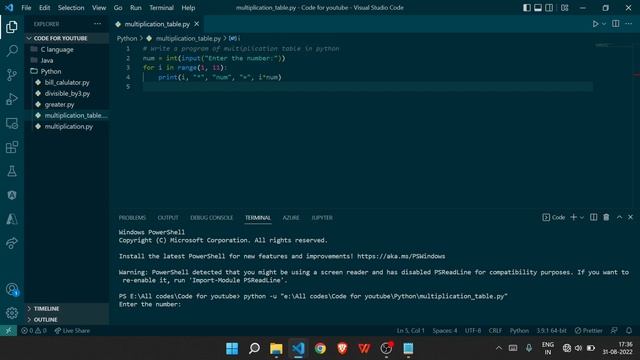Kill the terminal with trash icon
The height and width of the screenshot is (360, 640).
point(606,217)
